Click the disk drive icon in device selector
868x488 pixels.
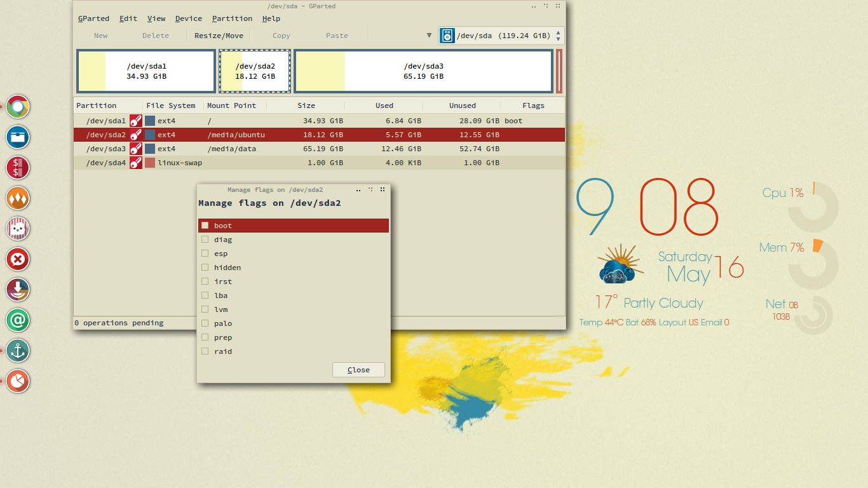pos(447,36)
